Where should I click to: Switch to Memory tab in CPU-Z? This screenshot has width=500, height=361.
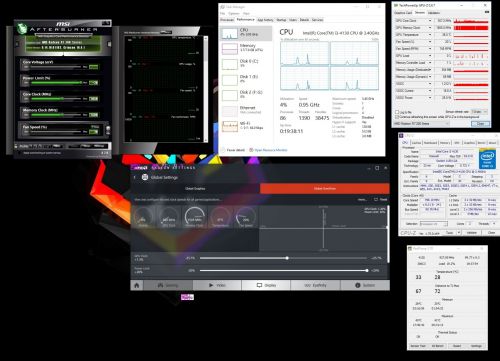(x=445, y=143)
